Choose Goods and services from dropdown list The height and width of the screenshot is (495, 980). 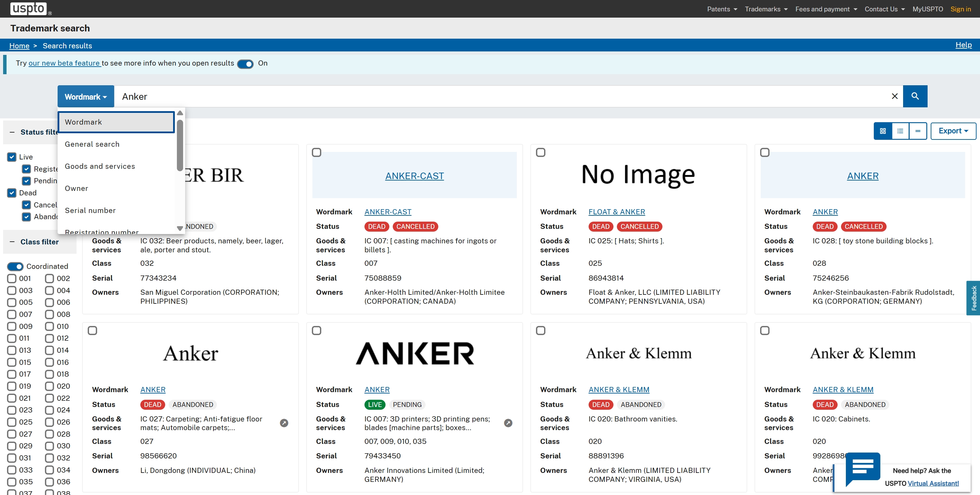(x=100, y=166)
